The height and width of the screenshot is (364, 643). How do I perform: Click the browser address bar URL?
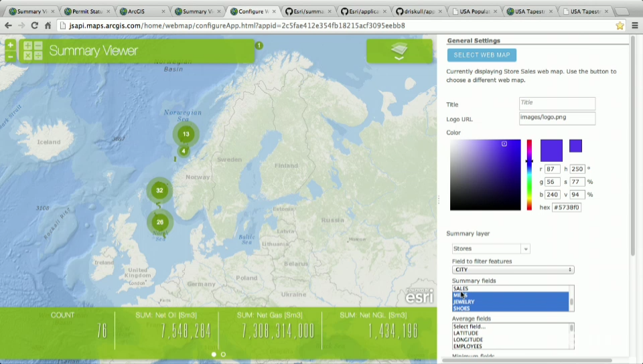click(x=237, y=25)
